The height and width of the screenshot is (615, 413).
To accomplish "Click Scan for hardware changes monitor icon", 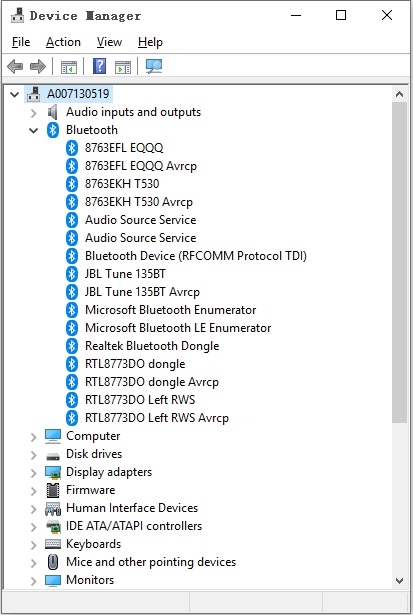I will [154, 66].
